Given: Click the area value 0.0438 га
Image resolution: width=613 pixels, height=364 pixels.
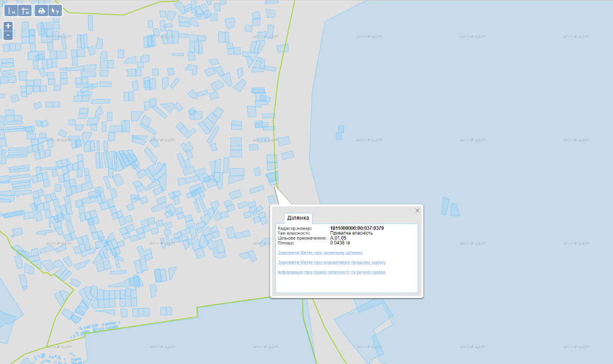Looking at the screenshot, I should [x=340, y=243].
